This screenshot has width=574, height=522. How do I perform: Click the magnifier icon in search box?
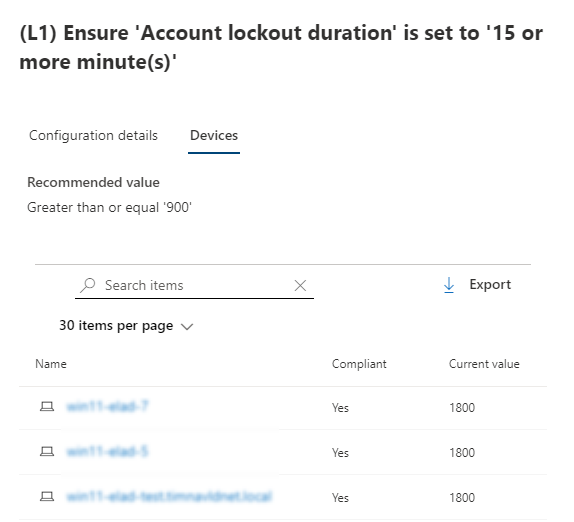coord(88,285)
